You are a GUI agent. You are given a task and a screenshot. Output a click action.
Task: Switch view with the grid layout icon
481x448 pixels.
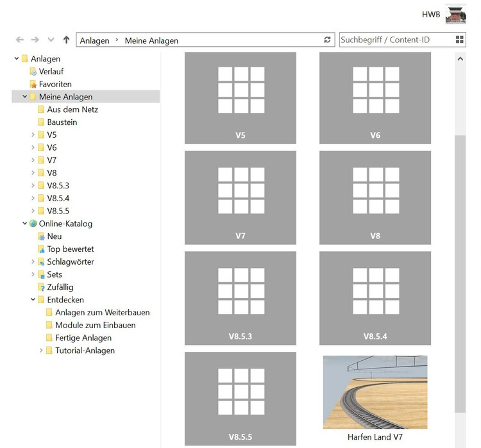tap(460, 40)
